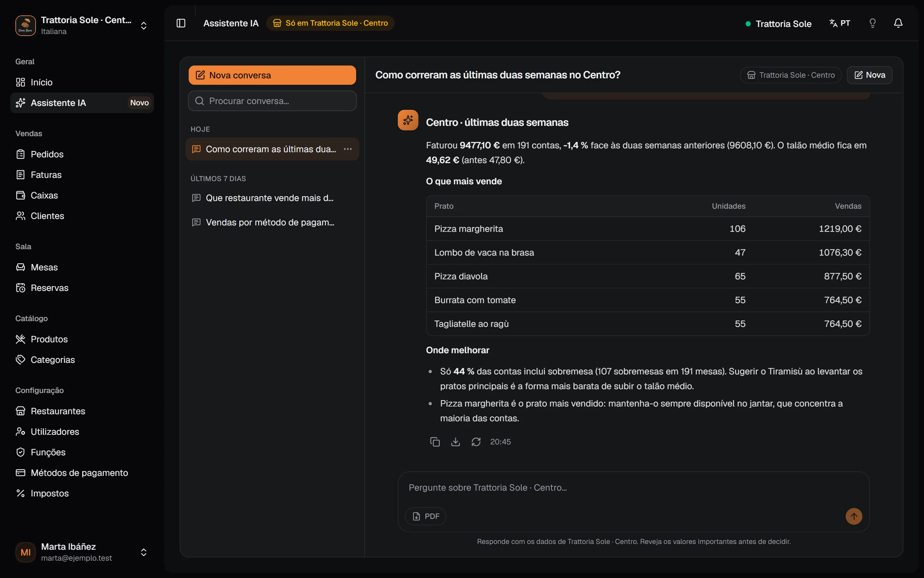Click the lightbulb tips icon
Viewport: 924px width, 578px height.
pyautogui.click(x=872, y=23)
